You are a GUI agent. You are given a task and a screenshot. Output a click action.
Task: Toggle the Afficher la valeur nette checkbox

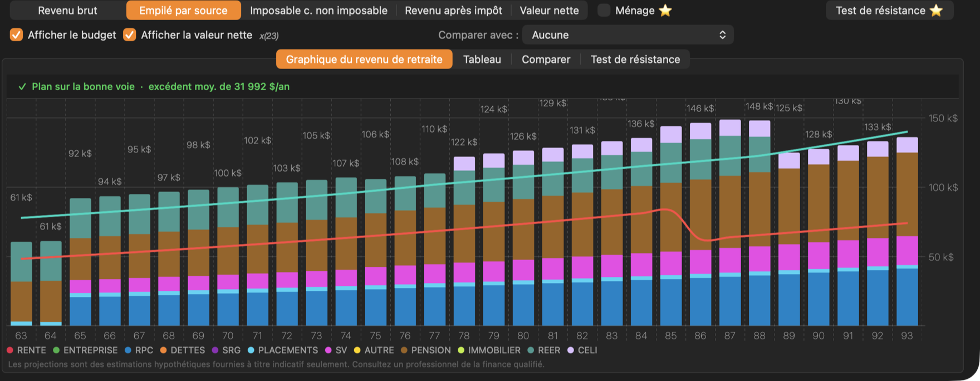click(130, 35)
